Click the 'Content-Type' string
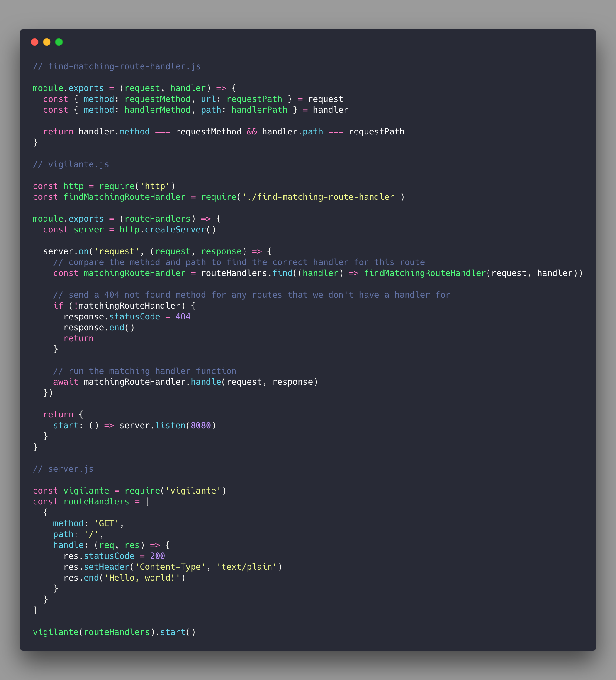Image resolution: width=616 pixels, height=680 pixels. 170,567
